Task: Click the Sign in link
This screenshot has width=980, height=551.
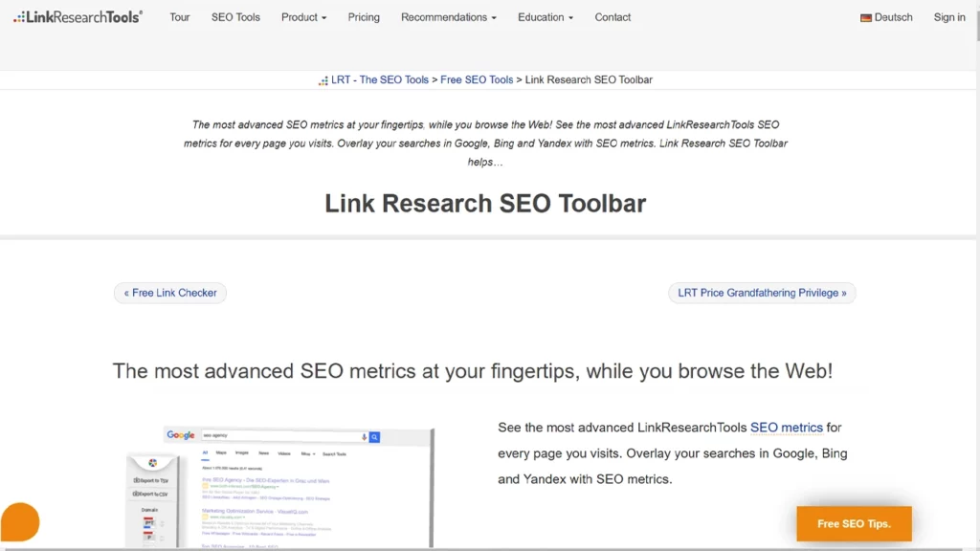Action: [949, 17]
